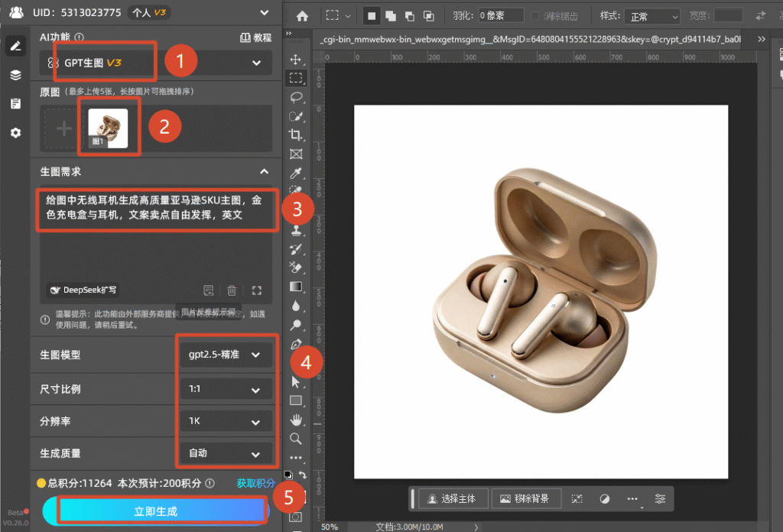
Task: Reset default foreground and background colors
Action: coord(288,474)
